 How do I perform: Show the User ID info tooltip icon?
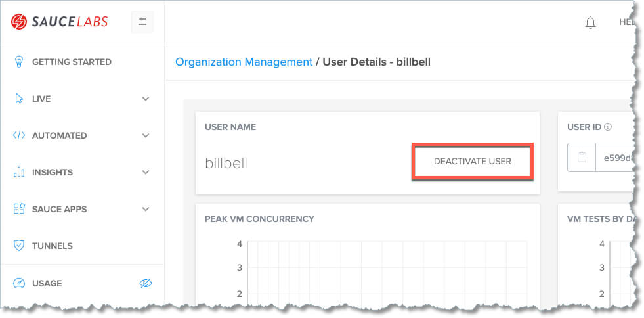click(608, 127)
